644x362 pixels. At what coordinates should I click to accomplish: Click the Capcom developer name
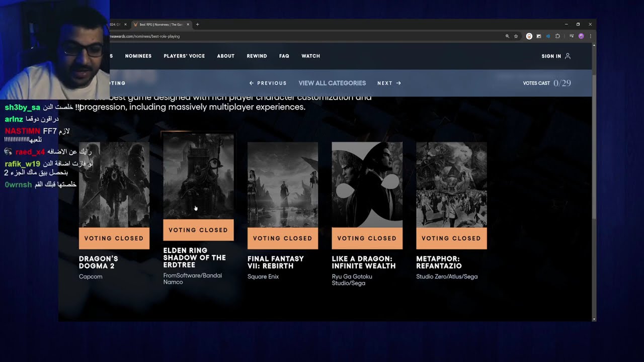pyautogui.click(x=91, y=277)
